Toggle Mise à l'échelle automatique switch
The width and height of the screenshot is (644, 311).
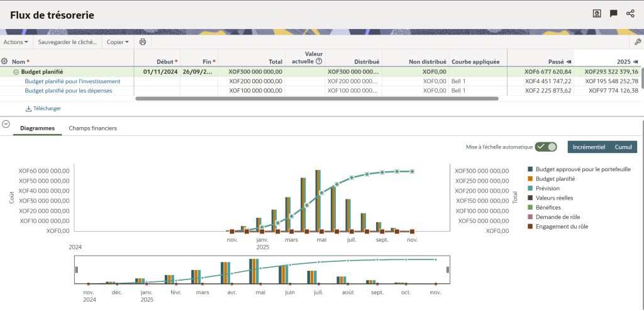click(x=546, y=147)
